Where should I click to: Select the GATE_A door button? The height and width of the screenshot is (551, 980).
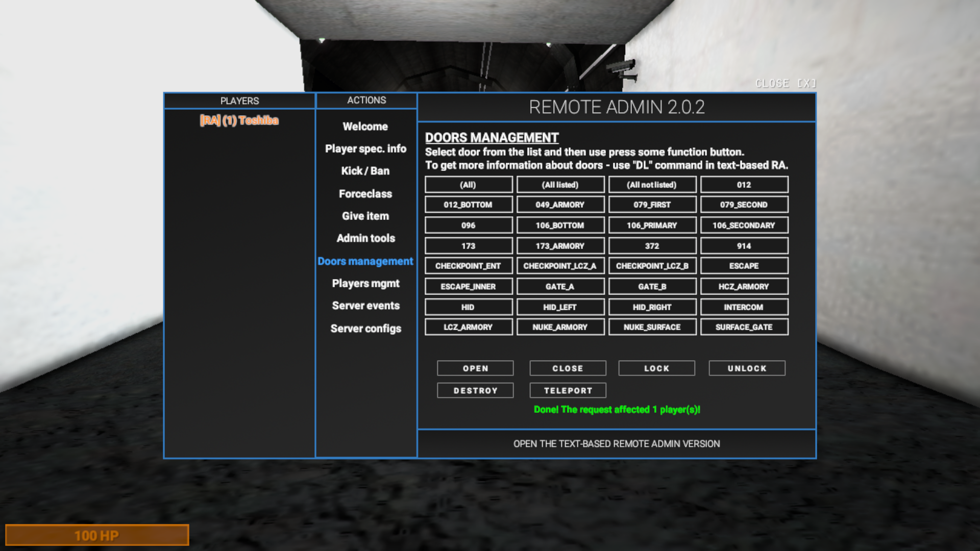click(x=560, y=287)
